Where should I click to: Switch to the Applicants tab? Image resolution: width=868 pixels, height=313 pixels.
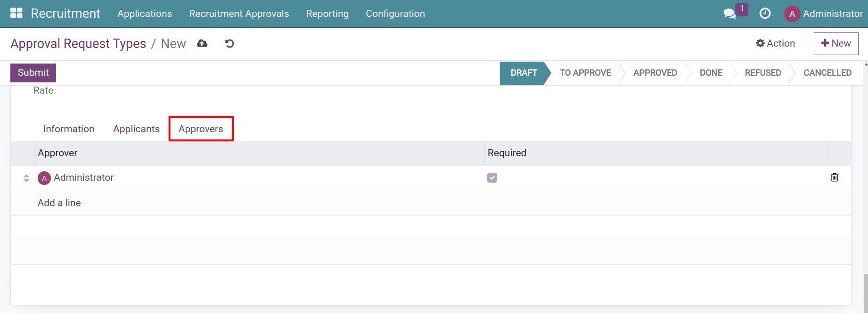(x=136, y=129)
